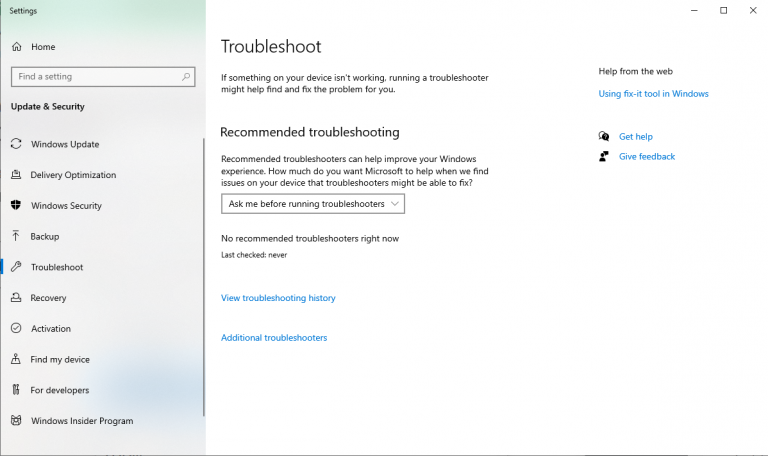This screenshot has height=456, width=768.
Task: Click the Windows Update sync icon
Action: [16, 144]
